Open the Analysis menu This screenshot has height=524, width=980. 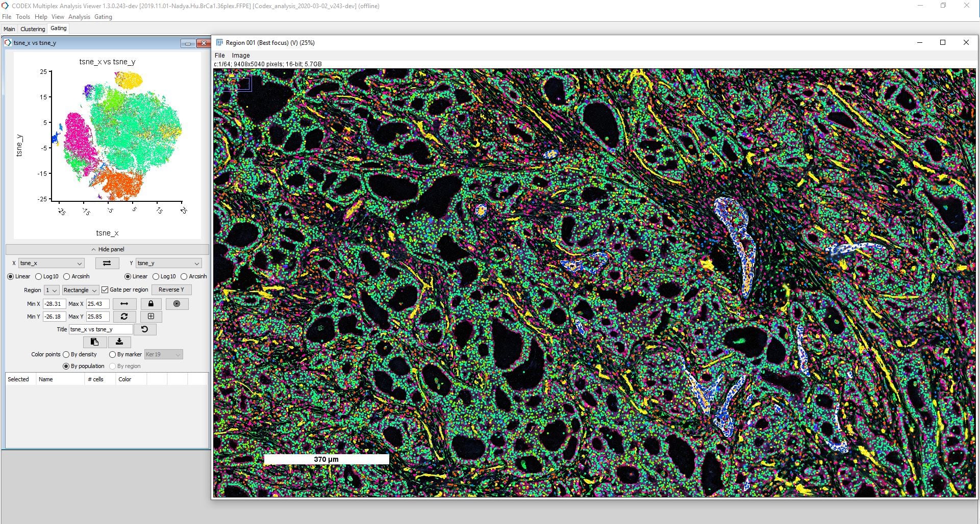79,17
